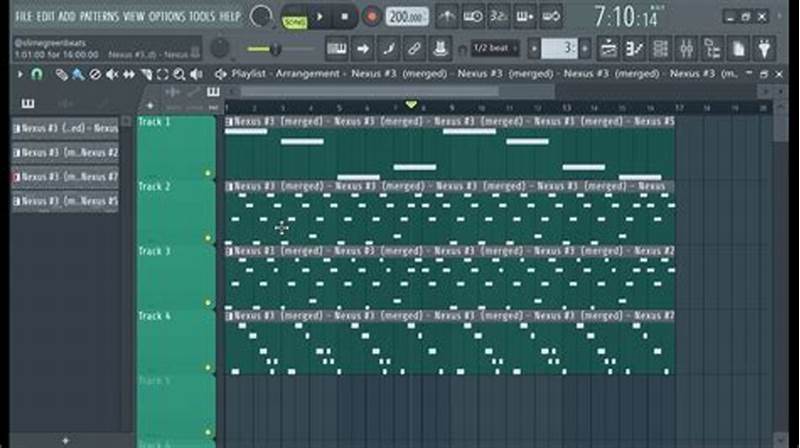This screenshot has height=448, width=800.
Task: Open the plugin picker plug icon
Action: point(764,48)
